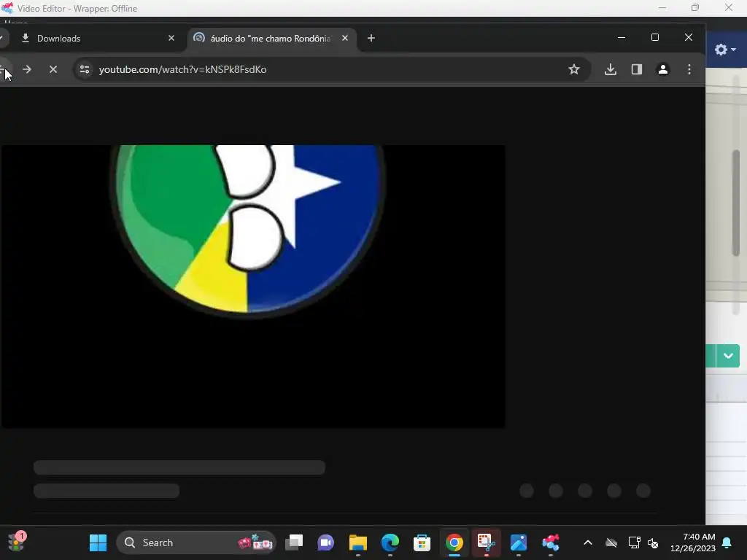
Task: Click the Video Editor vertical scrollbar
Action: point(737,203)
